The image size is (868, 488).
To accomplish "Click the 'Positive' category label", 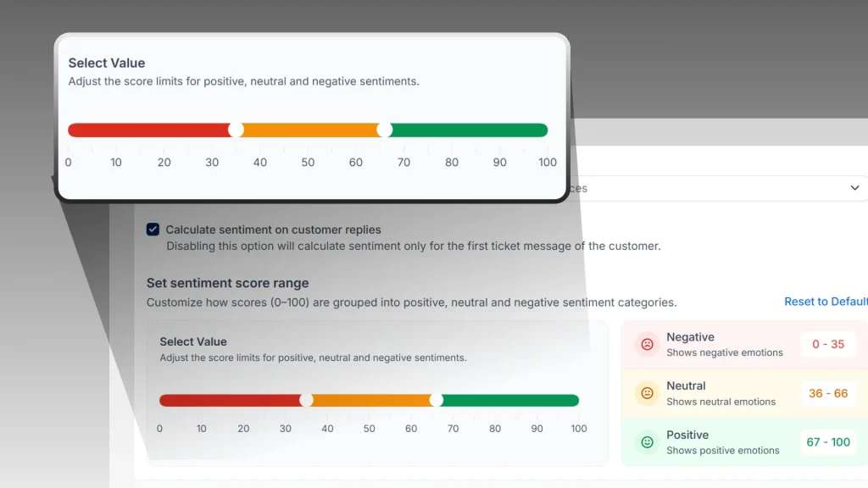I will [x=687, y=435].
